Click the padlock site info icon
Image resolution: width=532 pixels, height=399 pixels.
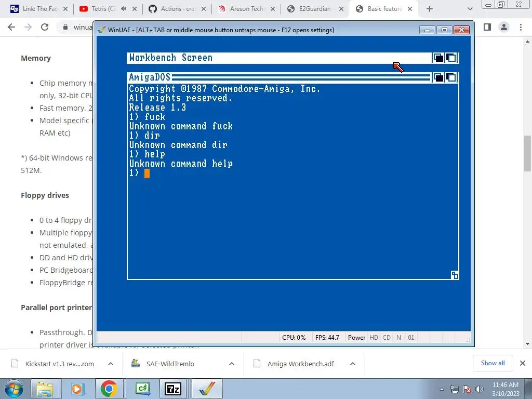(x=65, y=27)
